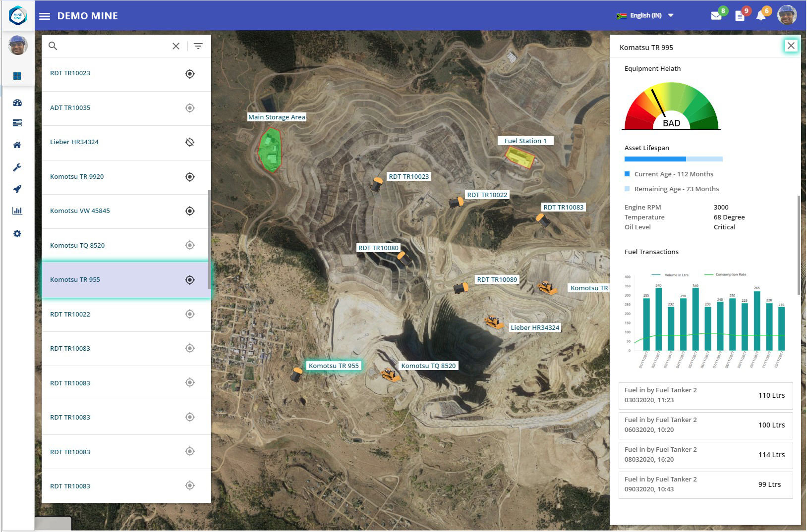Click the Asset Lifespan progress bar

(x=674, y=159)
